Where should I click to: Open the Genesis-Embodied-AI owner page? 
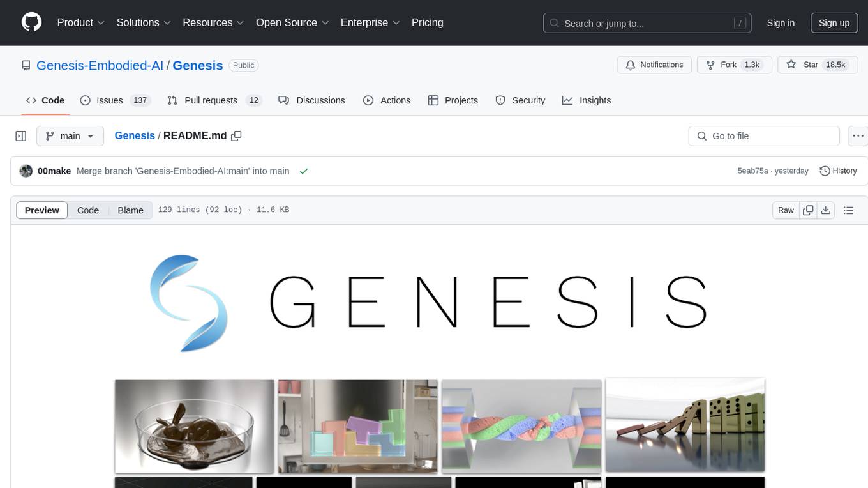click(x=100, y=65)
